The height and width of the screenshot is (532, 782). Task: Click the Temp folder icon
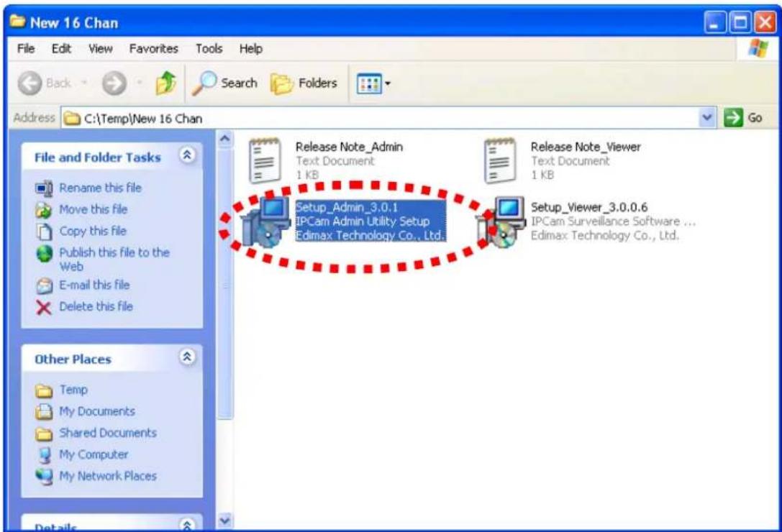click(x=44, y=390)
